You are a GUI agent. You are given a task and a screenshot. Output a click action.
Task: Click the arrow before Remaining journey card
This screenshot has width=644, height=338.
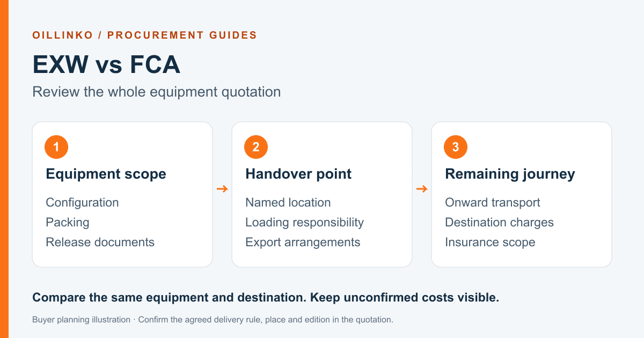coord(422,189)
